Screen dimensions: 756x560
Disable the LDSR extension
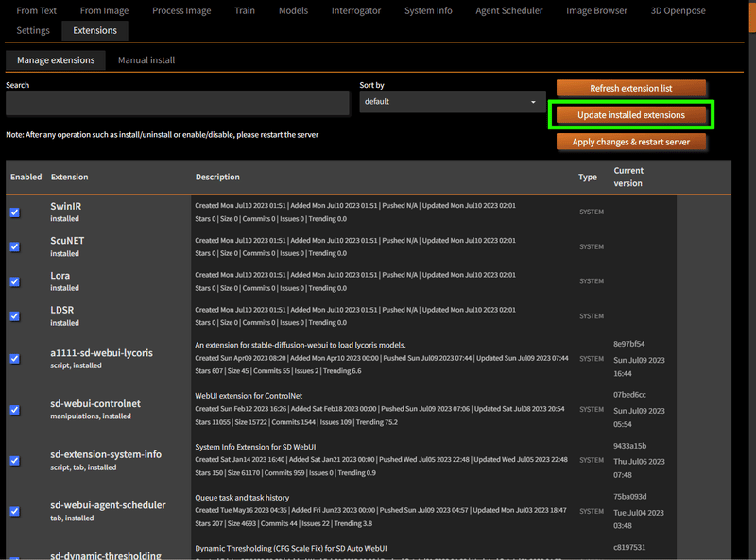[x=15, y=316]
